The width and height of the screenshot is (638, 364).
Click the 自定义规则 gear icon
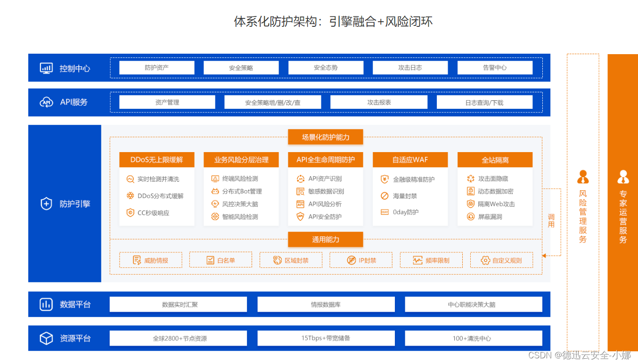(x=485, y=260)
